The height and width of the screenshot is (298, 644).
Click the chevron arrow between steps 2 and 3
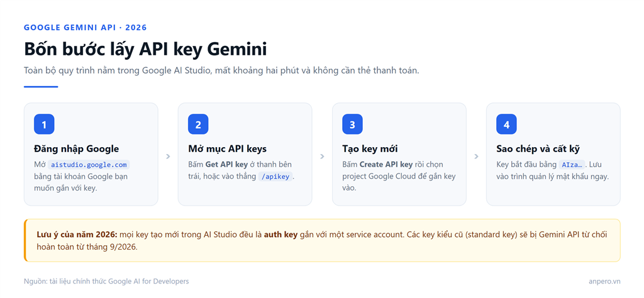[x=322, y=157]
